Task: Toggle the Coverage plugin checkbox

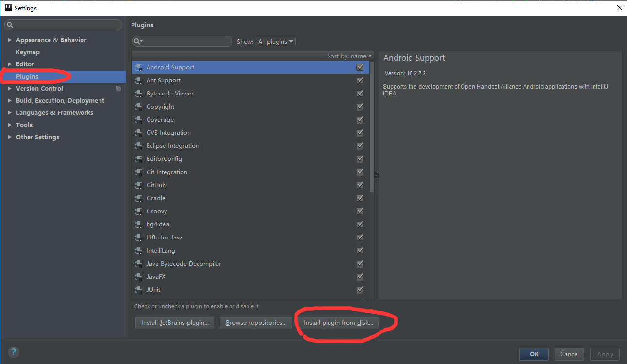Action: point(360,120)
